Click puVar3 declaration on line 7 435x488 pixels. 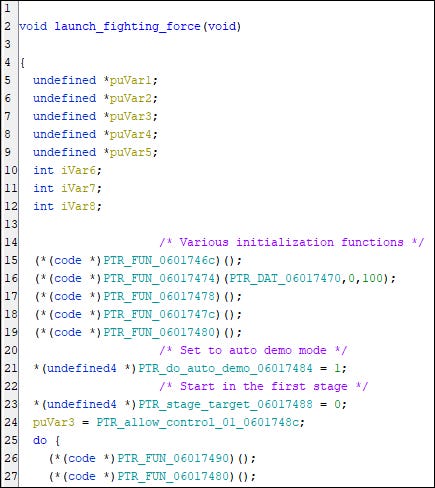click(131, 116)
